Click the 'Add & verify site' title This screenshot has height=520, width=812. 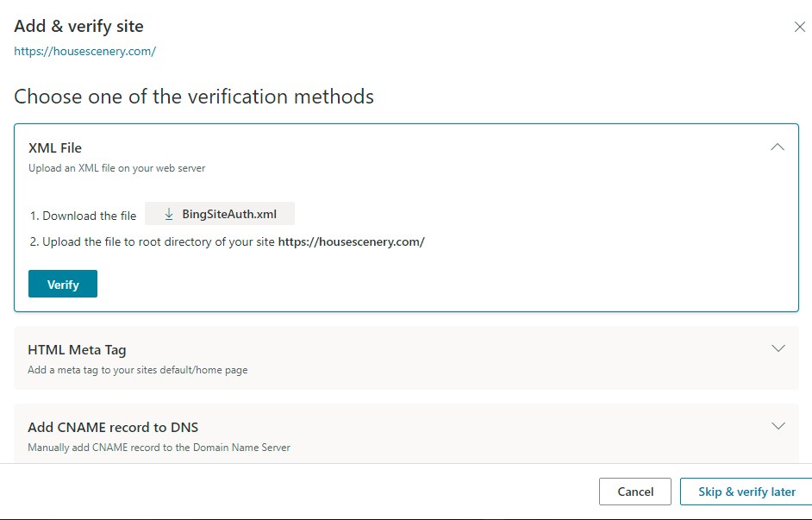tap(78, 27)
